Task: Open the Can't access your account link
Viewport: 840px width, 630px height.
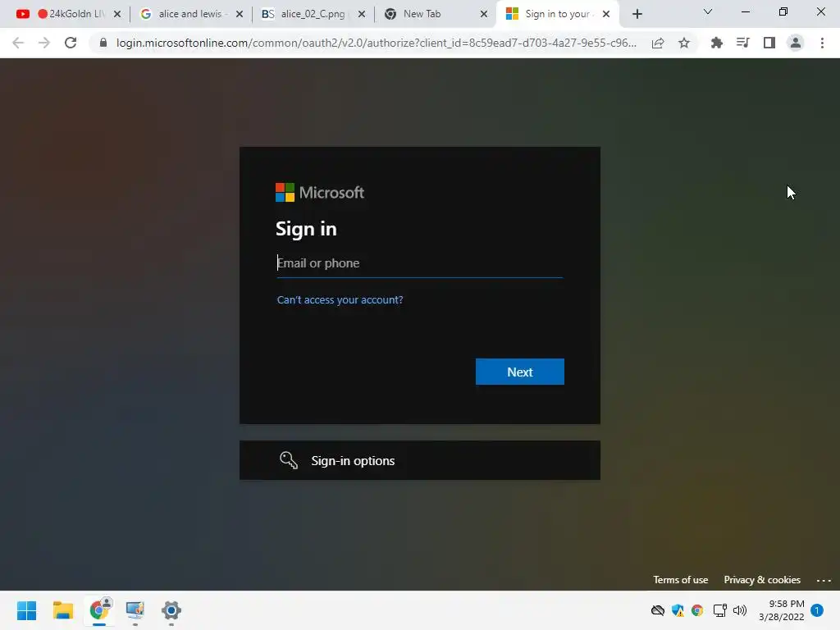Action: [x=340, y=300]
